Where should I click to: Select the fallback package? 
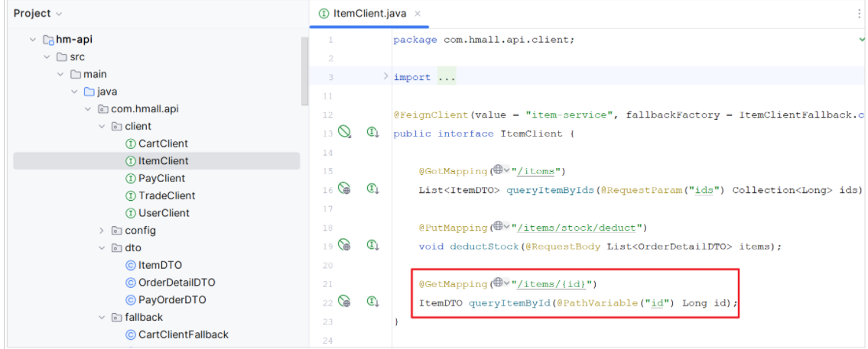(143, 318)
